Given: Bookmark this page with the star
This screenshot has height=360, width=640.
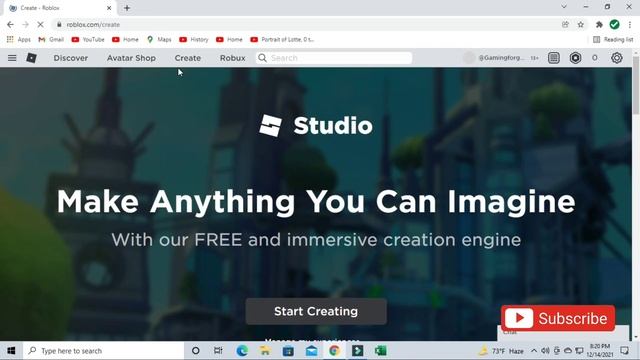Looking at the screenshot, I should 580,24.
